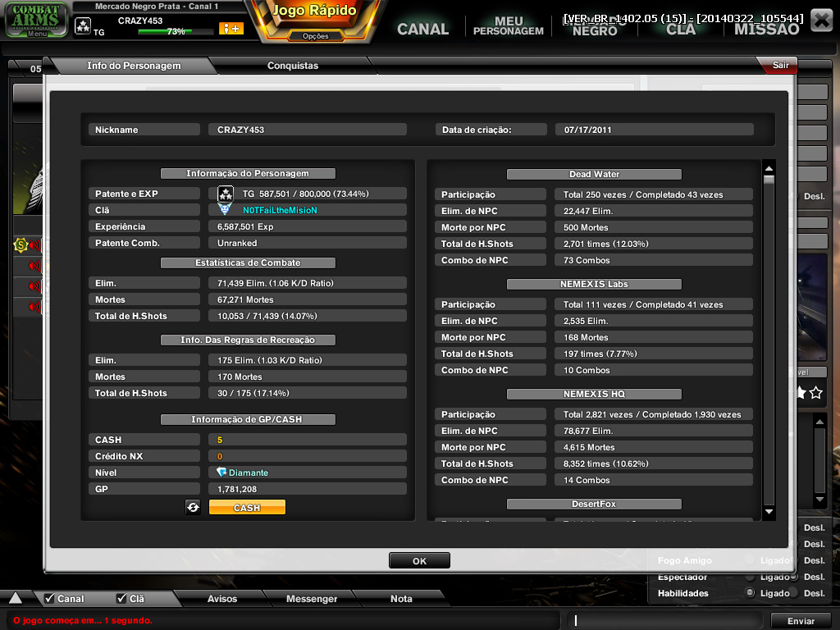Click the '71,439 Elim. (1.06 K/D Ratio)' value
Screen dimensions: 840x630
point(276,283)
